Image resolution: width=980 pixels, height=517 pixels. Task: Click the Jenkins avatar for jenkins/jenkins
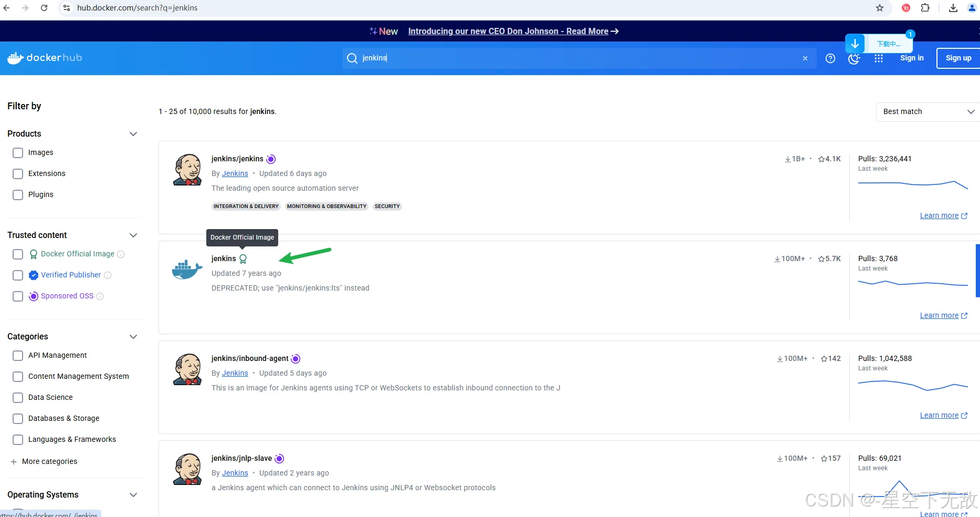188,170
